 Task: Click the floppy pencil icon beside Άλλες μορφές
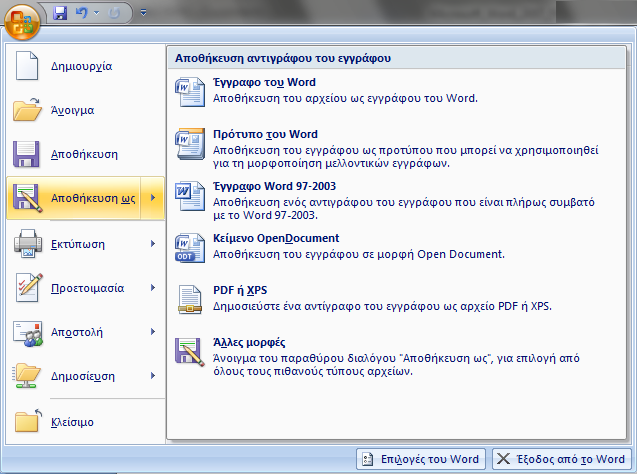[x=190, y=352]
